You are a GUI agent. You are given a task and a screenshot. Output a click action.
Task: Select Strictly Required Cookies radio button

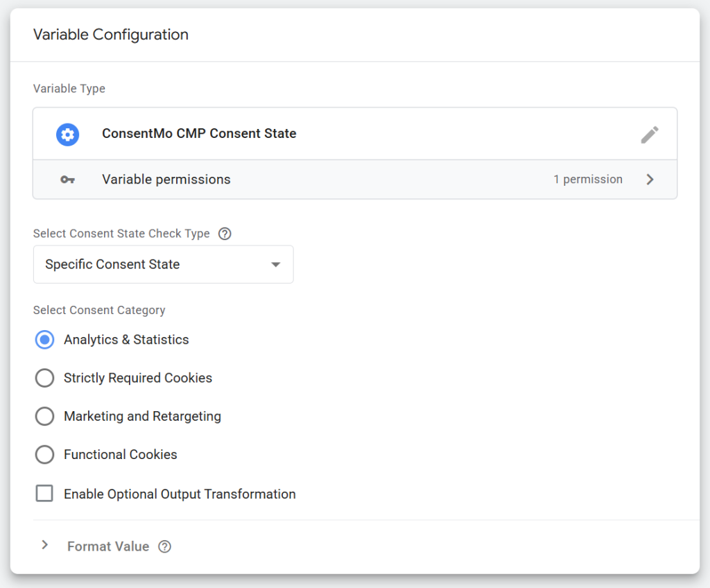pos(44,378)
